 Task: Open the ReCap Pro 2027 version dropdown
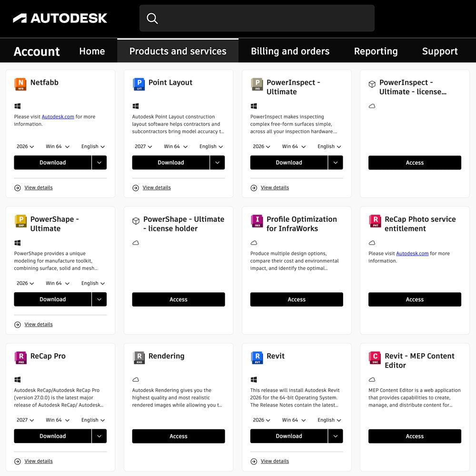pos(25,420)
